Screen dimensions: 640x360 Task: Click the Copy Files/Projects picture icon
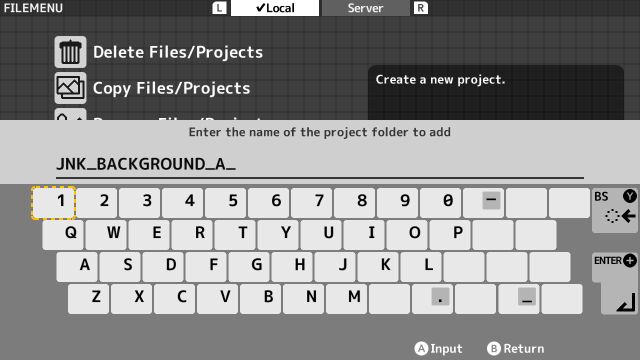[x=70, y=88]
